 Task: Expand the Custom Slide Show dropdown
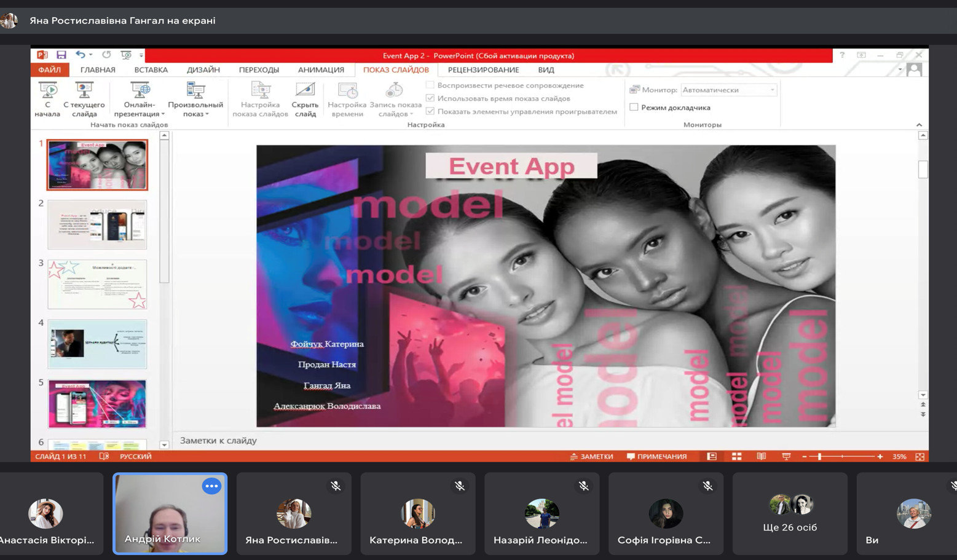(x=195, y=109)
